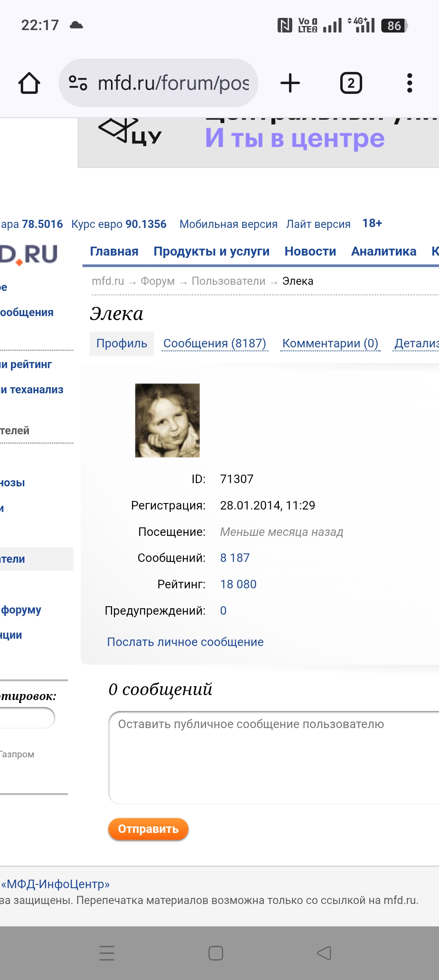
Task: Open Аналитика in main navigation
Action: [x=384, y=251]
